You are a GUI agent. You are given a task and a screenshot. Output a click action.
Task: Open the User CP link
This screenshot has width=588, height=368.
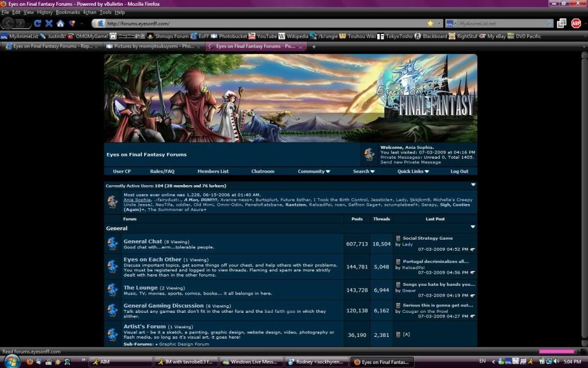[122, 171]
